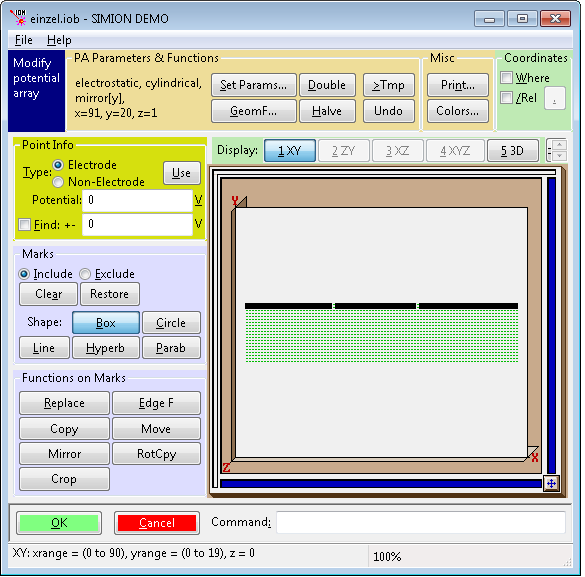Click the Use button in Point Info

pos(182,173)
